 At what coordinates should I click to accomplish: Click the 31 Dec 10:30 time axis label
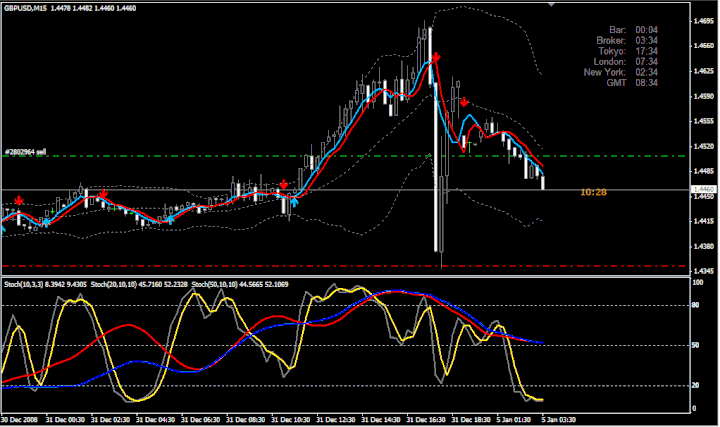291,420
